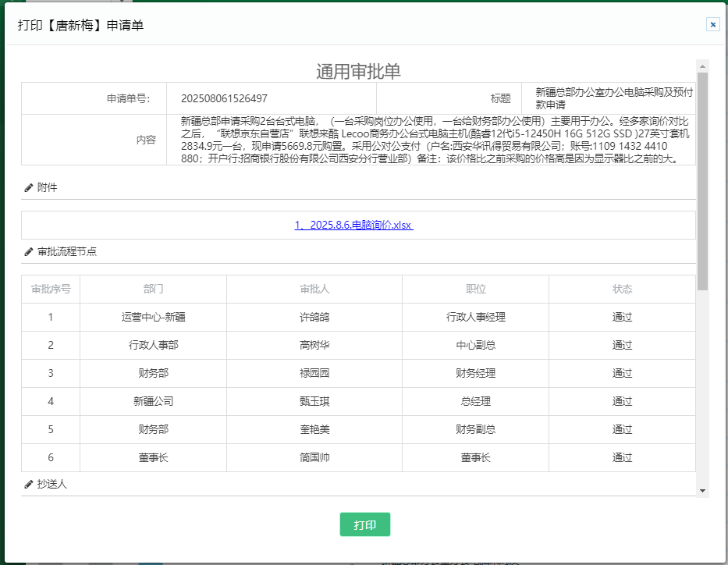The height and width of the screenshot is (565, 728).
Task: Click approver 高树华 in row 2
Action: tap(314, 345)
